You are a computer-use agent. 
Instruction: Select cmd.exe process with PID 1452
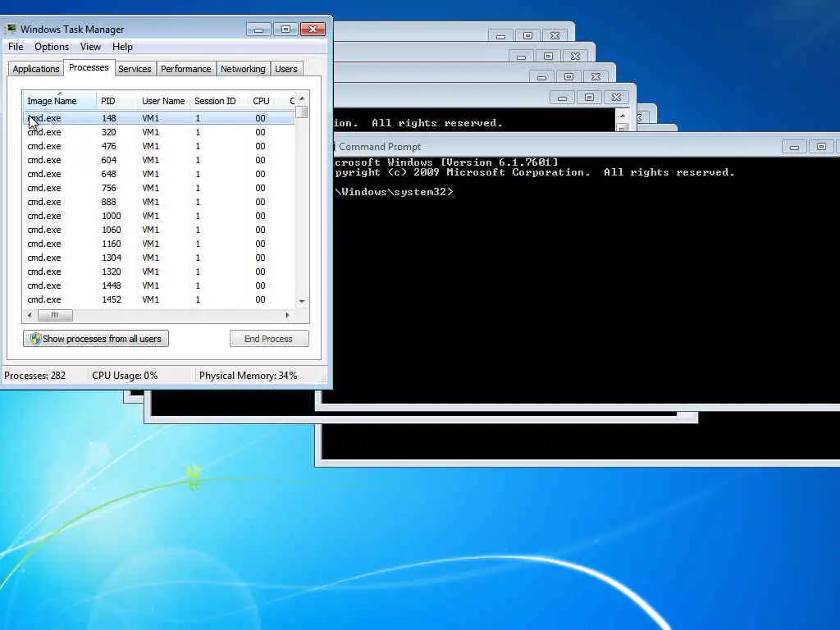pos(159,299)
